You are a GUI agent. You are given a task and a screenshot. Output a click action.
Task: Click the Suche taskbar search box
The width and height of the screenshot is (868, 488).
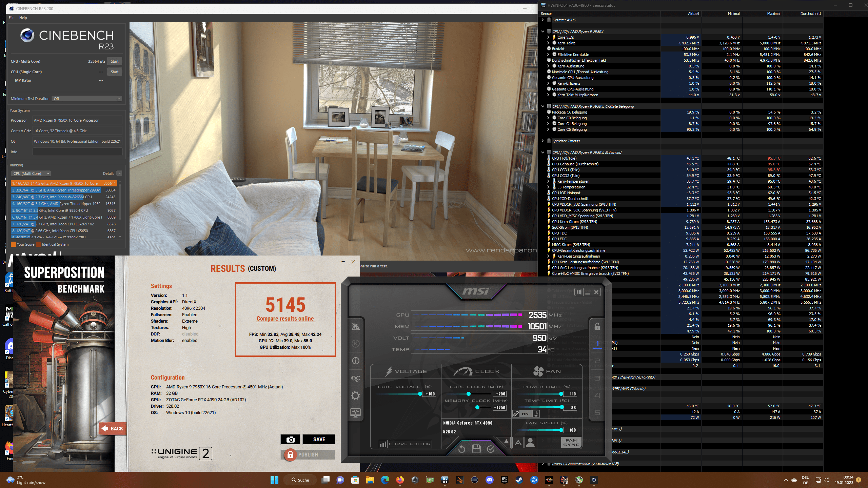(301, 480)
